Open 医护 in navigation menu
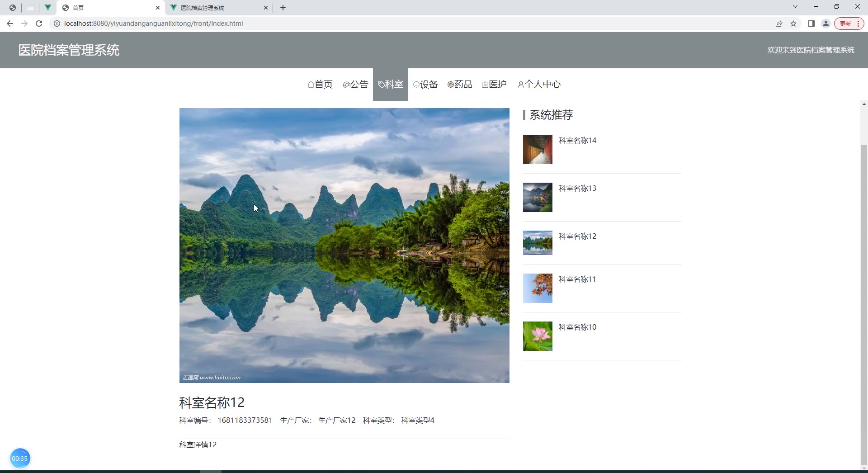Viewport: 868px width, 473px height. 494,84
